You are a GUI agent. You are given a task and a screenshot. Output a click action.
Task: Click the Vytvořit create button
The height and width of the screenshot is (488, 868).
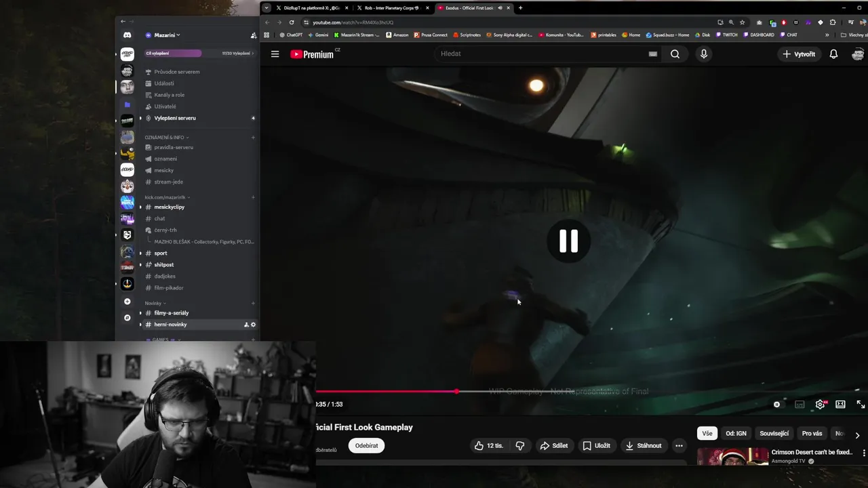[x=798, y=54]
